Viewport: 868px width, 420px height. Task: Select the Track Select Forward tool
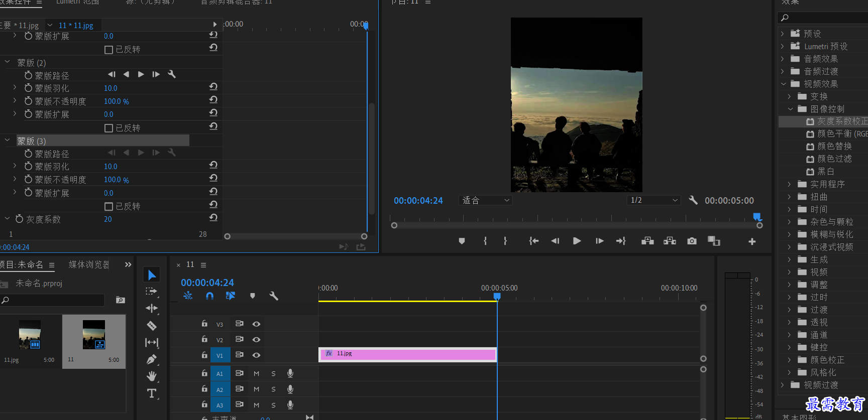coord(152,292)
